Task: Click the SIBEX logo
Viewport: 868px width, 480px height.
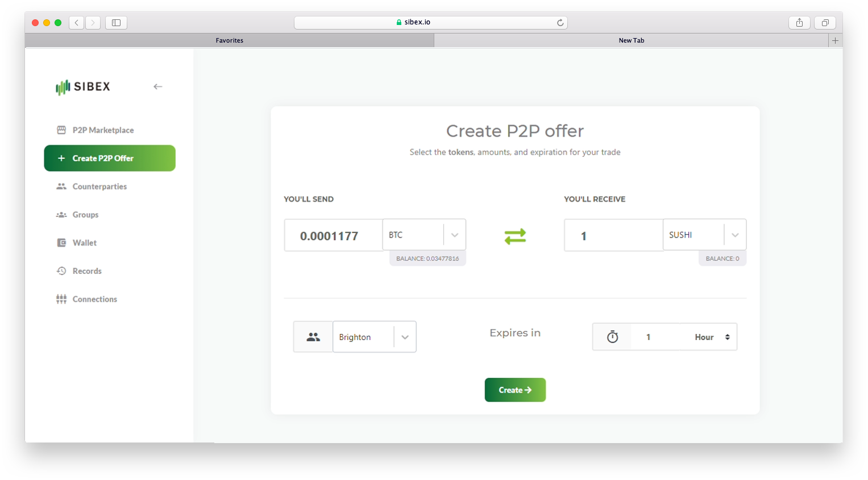Action: pyautogui.click(x=83, y=87)
